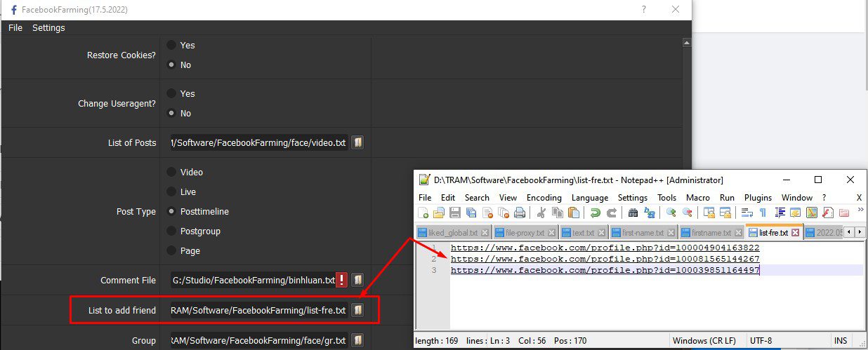868x350 pixels.
Task: Click the Undo green arrow icon
Action: (596, 213)
